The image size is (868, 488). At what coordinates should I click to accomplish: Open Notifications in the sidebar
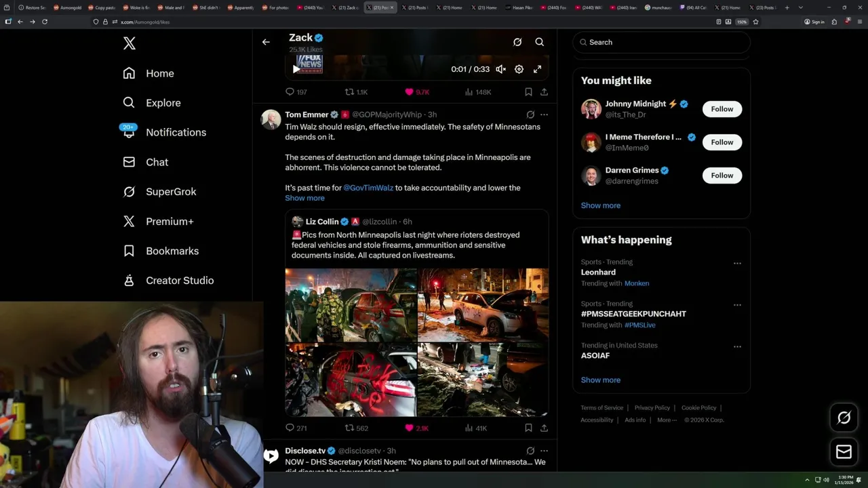164,132
